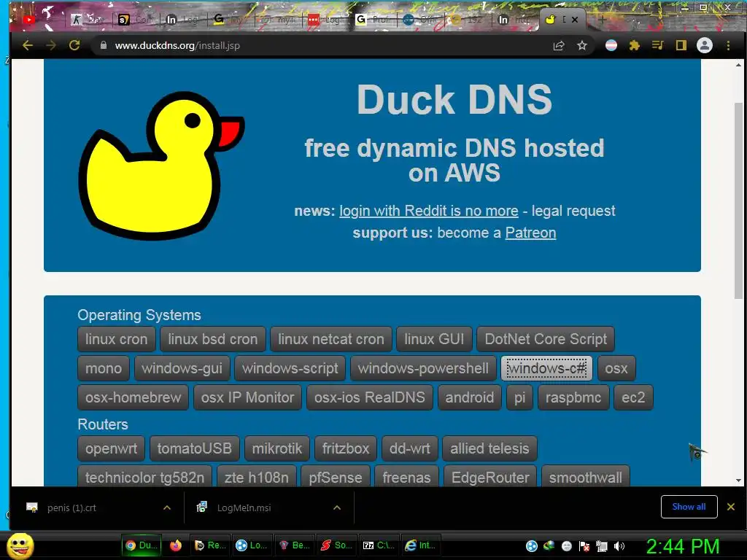View site info via padlock icon
747x560 pixels.
[104, 45]
